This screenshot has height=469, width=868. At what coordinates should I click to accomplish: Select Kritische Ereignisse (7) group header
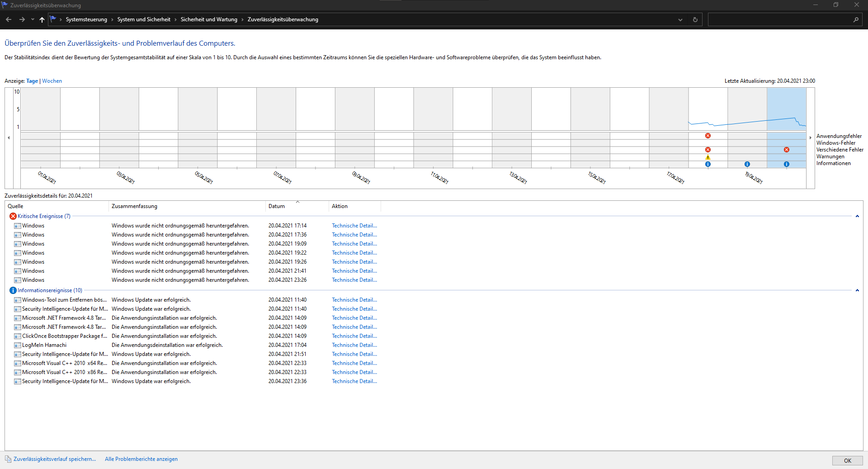(x=44, y=216)
